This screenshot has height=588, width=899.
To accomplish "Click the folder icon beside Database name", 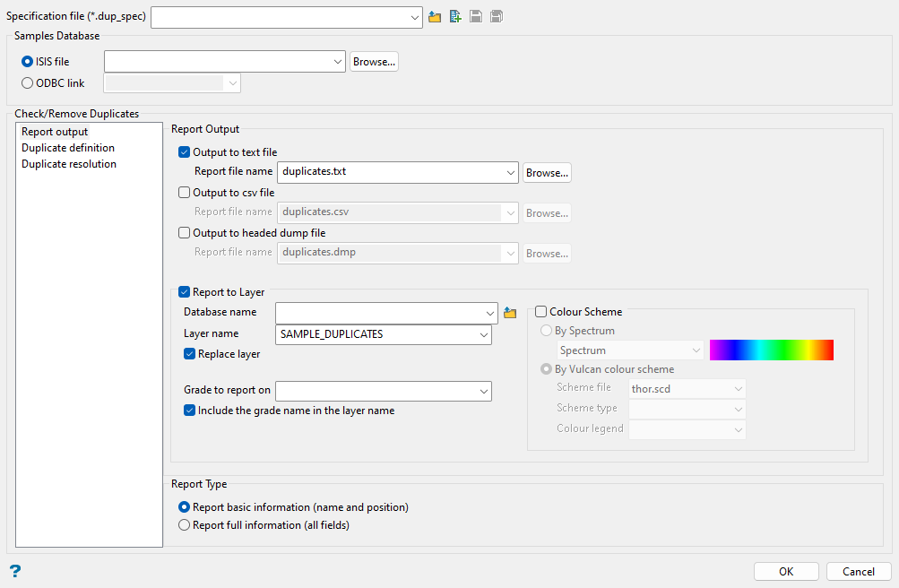I will tap(510, 313).
